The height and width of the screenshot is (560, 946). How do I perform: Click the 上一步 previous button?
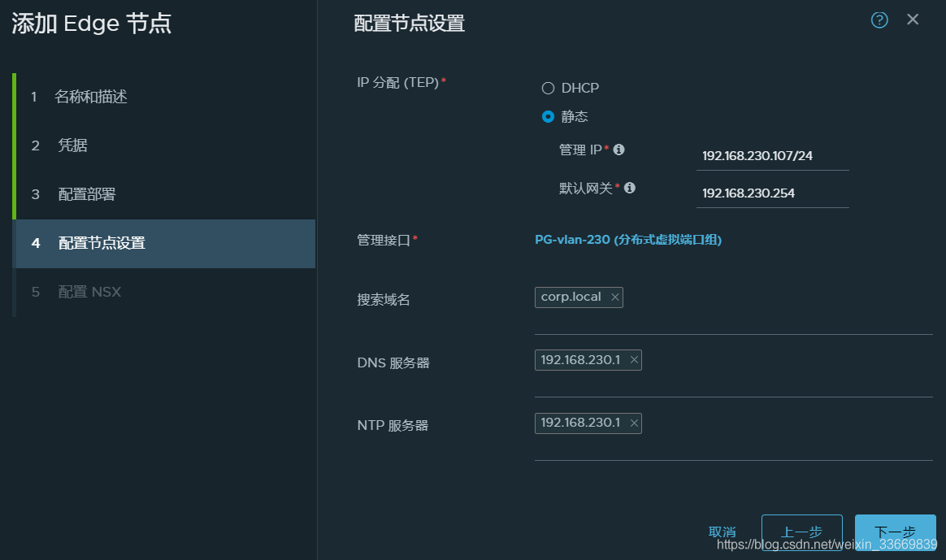point(801,532)
